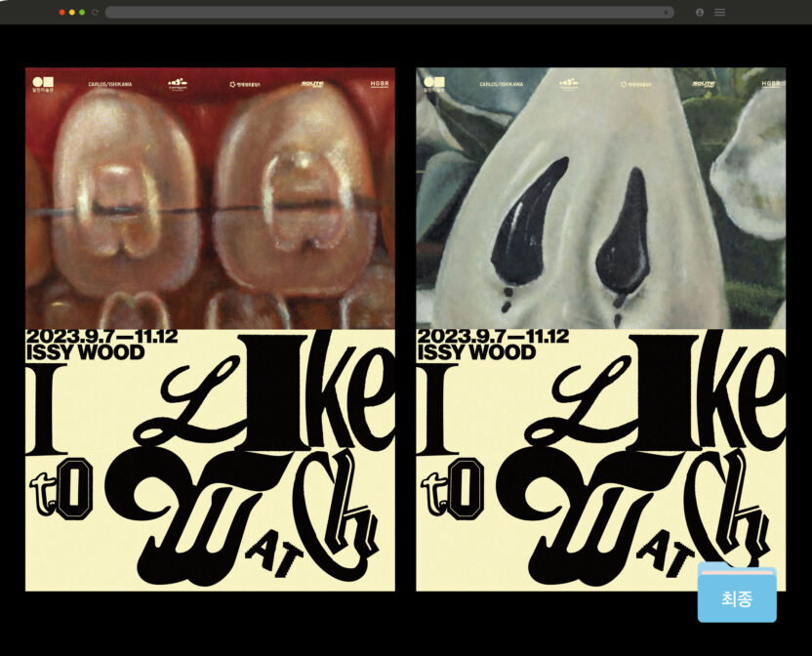Open the browser hamburger menu

point(719,13)
